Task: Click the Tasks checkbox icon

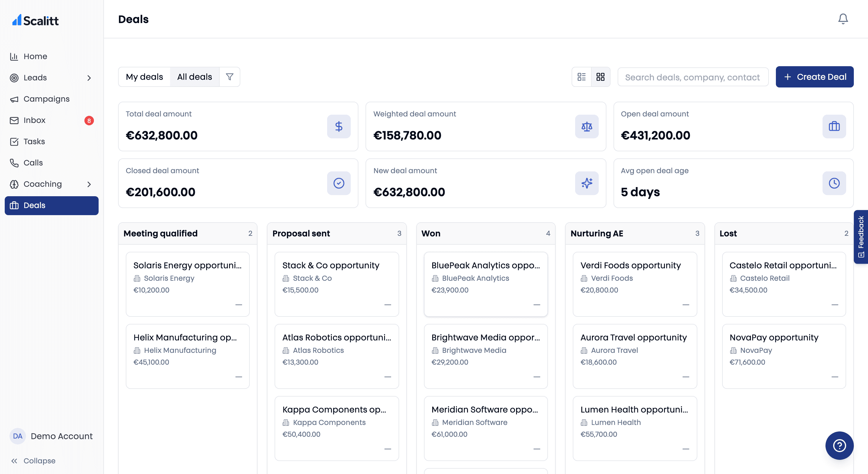Action: pos(14,141)
